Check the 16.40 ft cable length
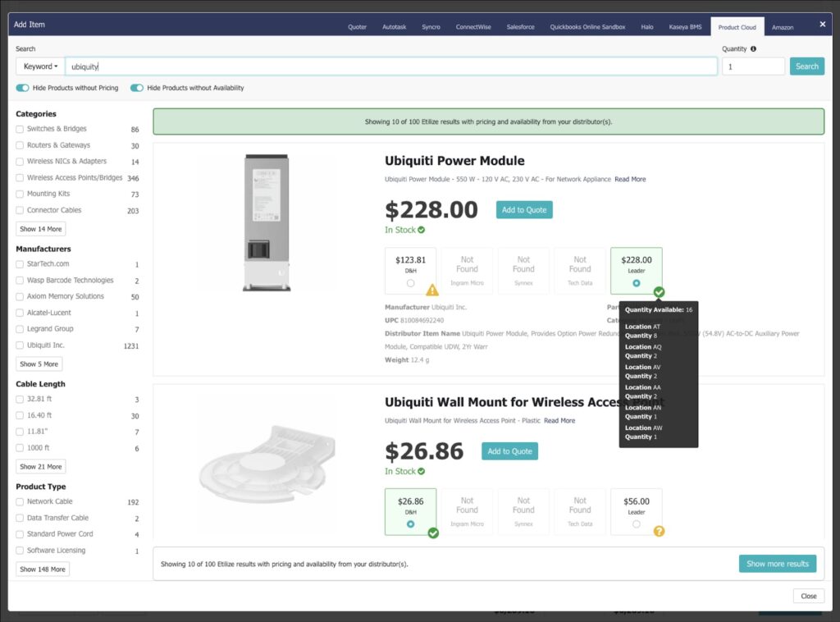840x622 pixels. tap(20, 416)
